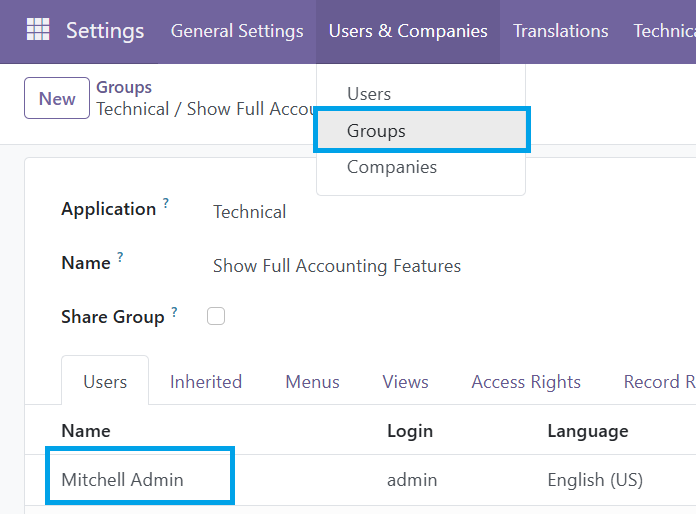Switch to the Menus tab

[312, 382]
